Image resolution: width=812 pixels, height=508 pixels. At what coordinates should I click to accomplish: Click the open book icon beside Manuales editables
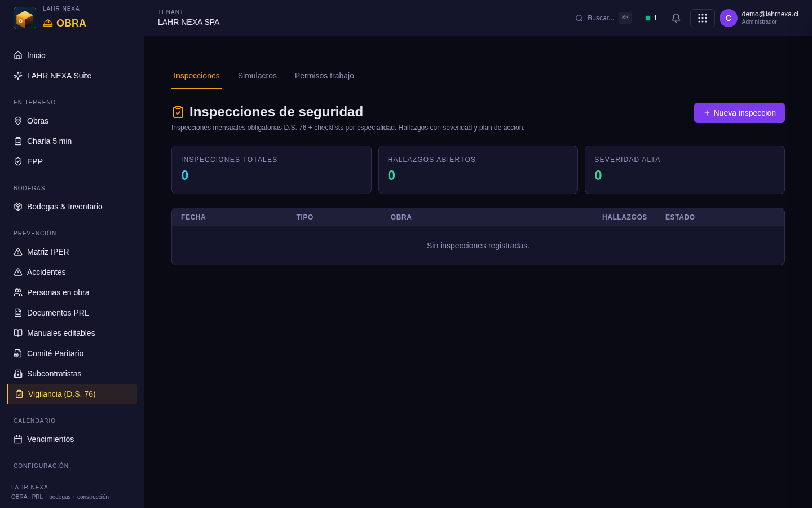(x=18, y=333)
